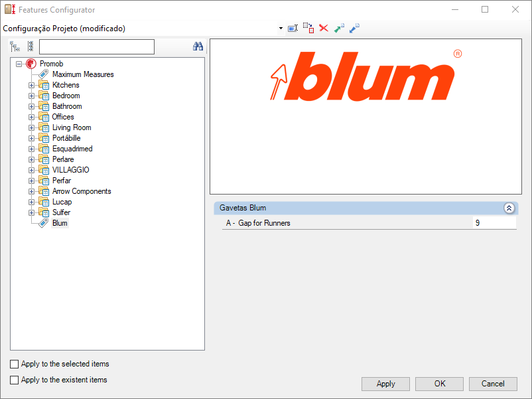This screenshot has height=399, width=532.
Task: Select Maximum Measures in the tree
Action: [x=83, y=74]
